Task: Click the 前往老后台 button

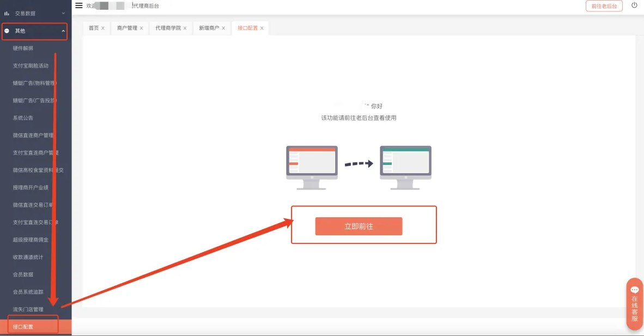Action: point(604,6)
